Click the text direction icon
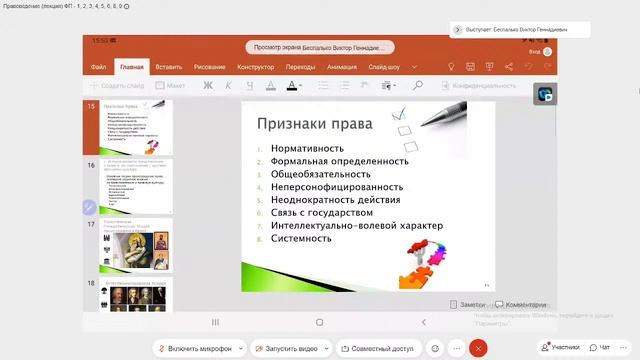Viewport: 640px width, 360px height. (x=364, y=85)
